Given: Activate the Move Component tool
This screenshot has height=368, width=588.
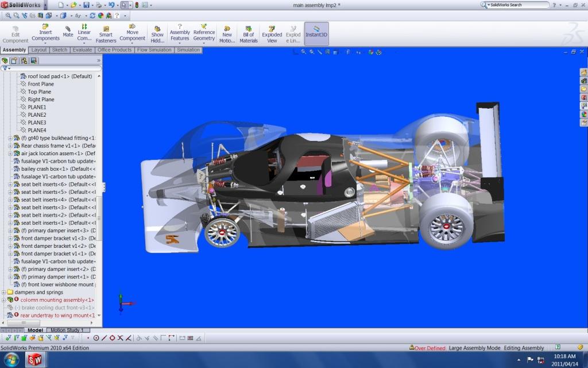Looking at the screenshot, I should (x=133, y=33).
